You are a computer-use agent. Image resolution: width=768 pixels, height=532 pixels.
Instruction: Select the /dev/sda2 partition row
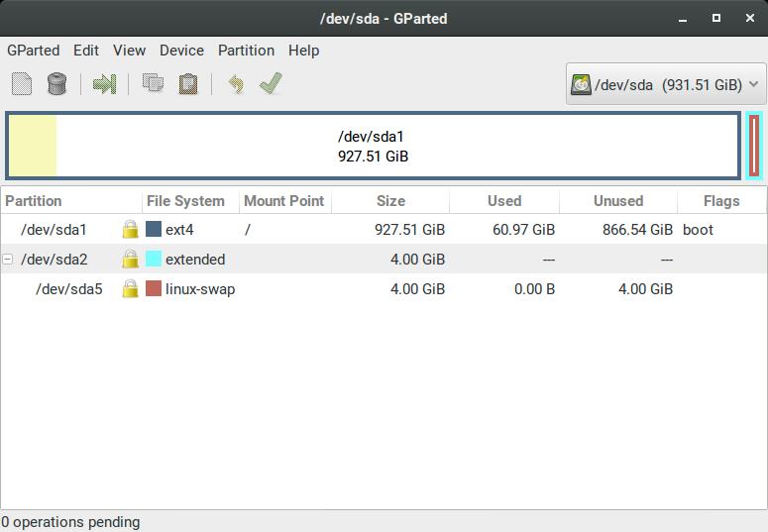(384, 260)
